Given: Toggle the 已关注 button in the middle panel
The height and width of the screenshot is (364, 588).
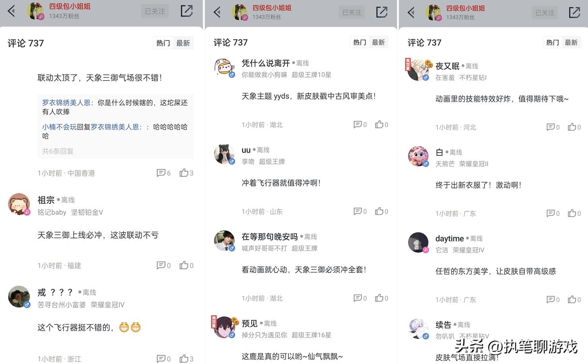Looking at the screenshot, I should point(352,12).
